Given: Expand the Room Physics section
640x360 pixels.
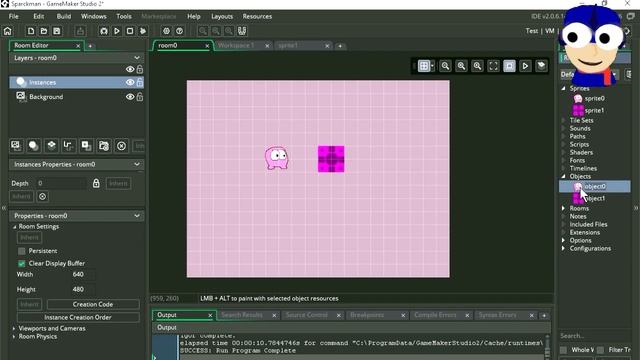Looking at the screenshot, I should 14,337.
